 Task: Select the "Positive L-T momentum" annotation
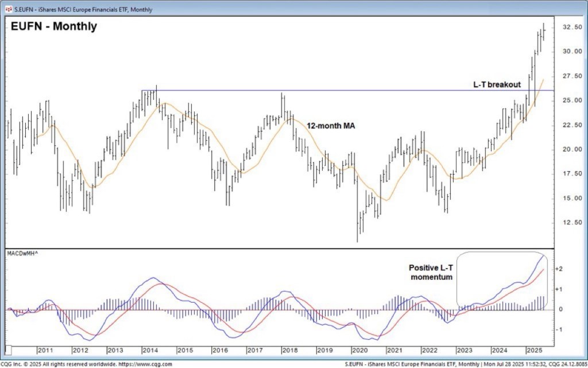(x=431, y=272)
